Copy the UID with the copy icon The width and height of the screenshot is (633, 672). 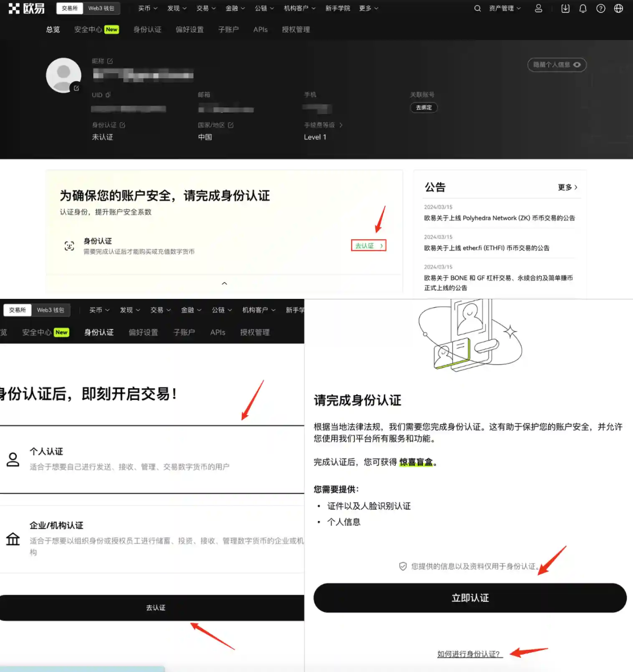tap(108, 95)
